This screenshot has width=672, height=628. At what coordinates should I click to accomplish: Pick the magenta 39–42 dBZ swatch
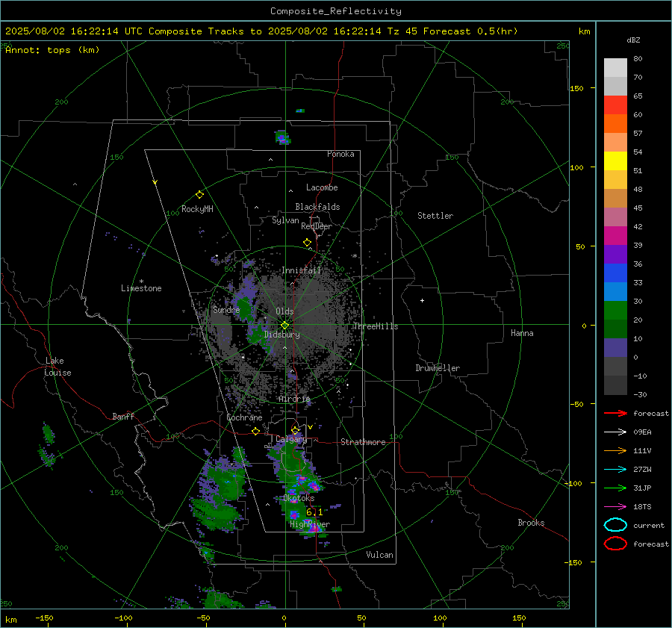[615, 236]
